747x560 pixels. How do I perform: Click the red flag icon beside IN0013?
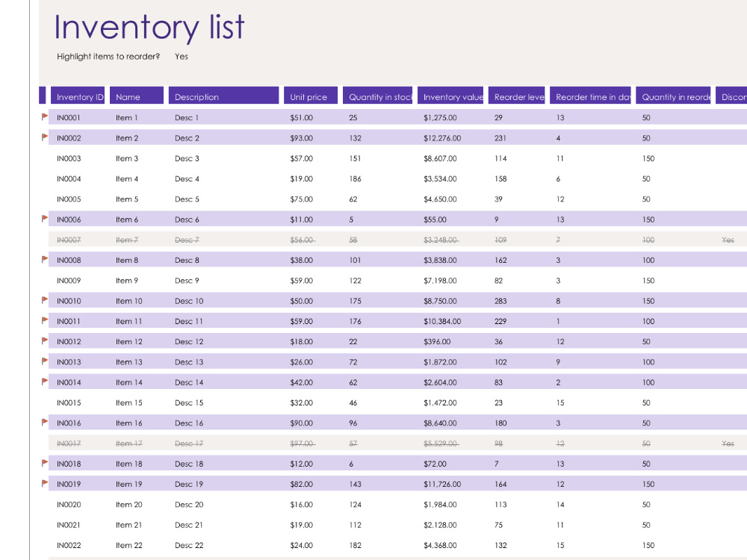click(x=45, y=361)
